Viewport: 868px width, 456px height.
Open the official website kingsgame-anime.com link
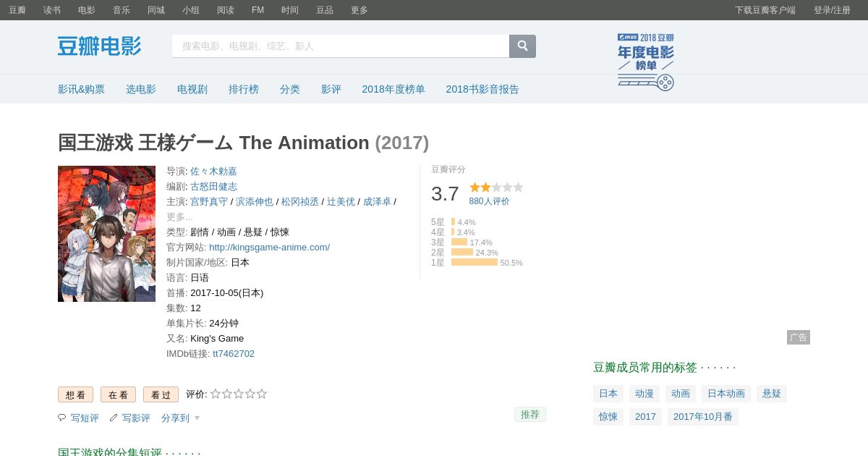(269, 247)
